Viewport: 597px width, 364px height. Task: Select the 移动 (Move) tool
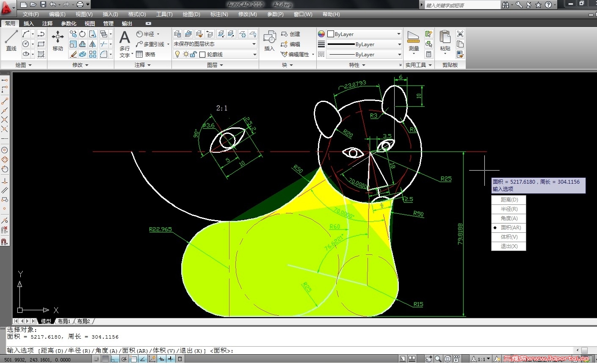(58, 41)
